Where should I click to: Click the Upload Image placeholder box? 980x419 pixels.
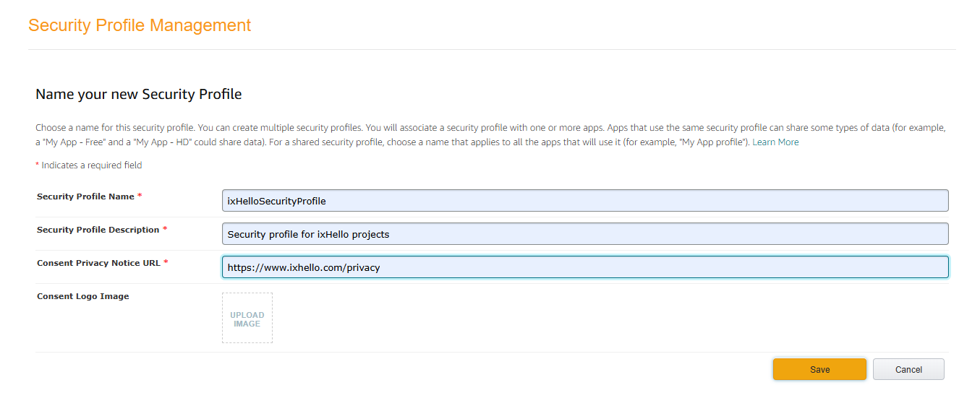[247, 318]
